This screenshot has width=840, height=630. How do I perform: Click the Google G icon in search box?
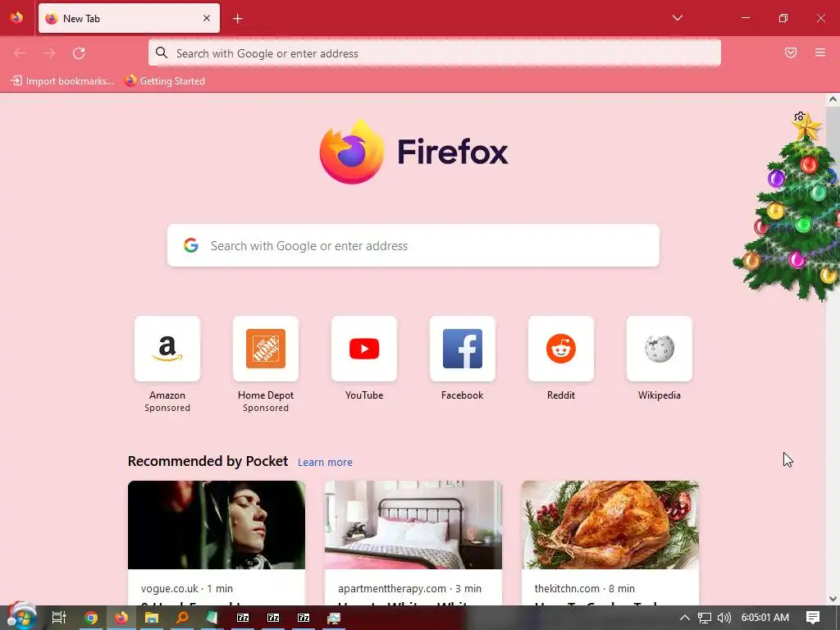coord(191,245)
